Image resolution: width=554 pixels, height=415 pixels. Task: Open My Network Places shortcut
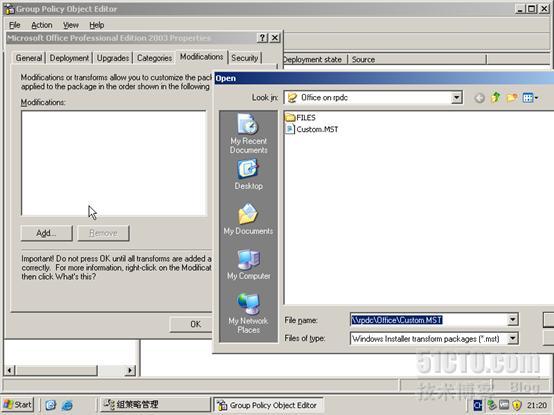[248, 313]
